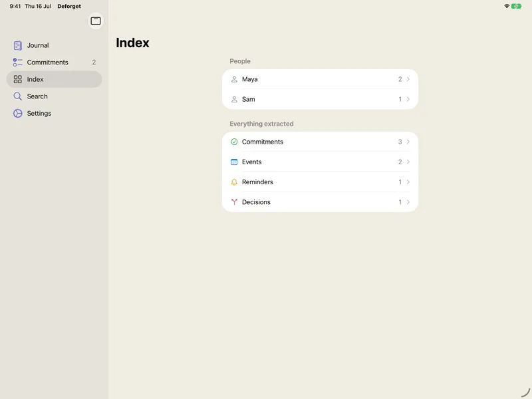Screen dimensions: 532x399
Task: Click the 'Index' page title
Action: click(x=132, y=43)
